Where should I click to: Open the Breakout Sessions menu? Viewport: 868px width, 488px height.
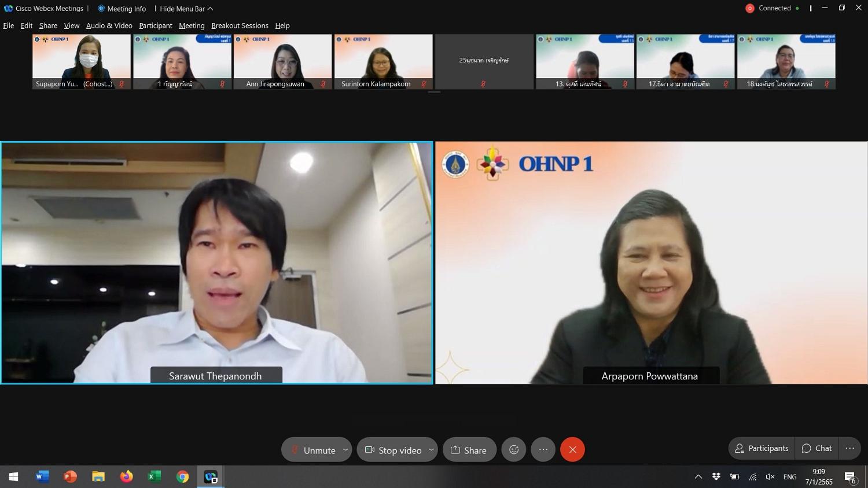pyautogui.click(x=240, y=25)
